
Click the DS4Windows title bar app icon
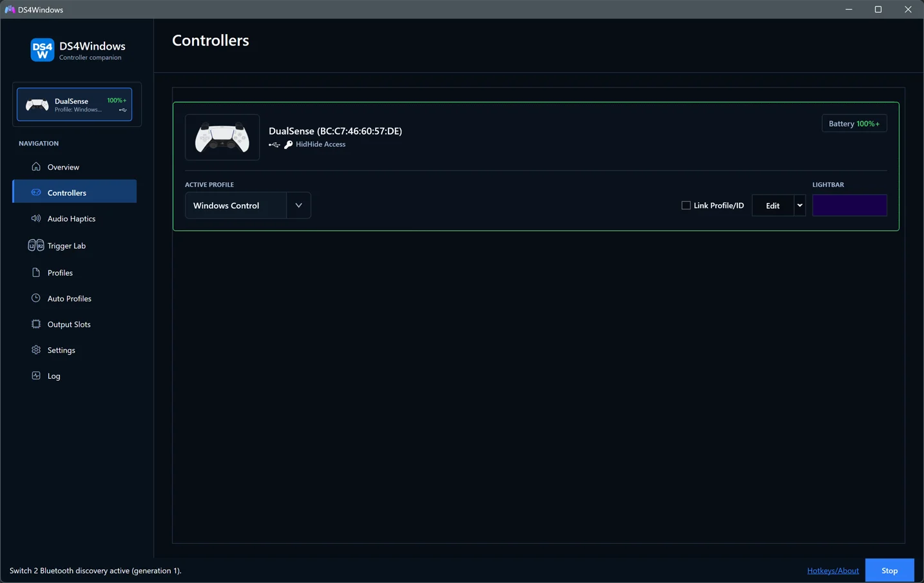click(x=10, y=10)
